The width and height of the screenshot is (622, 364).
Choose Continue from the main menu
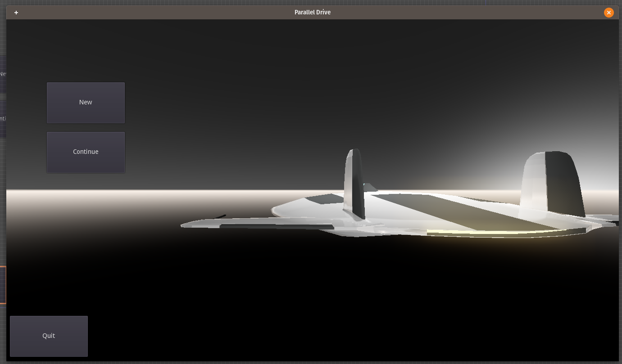(x=86, y=152)
